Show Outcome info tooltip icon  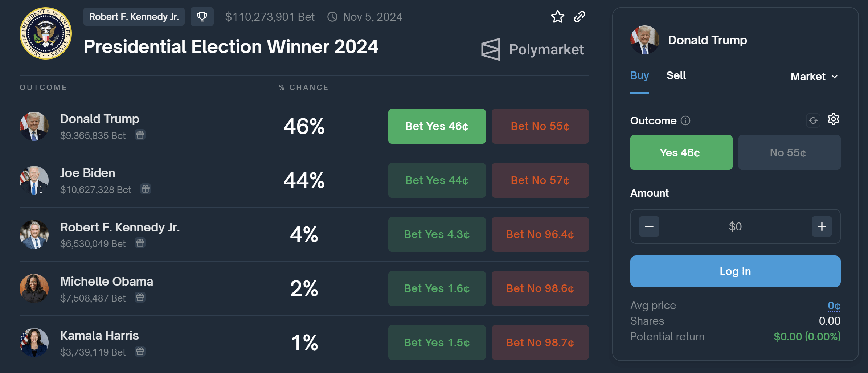click(685, 120)
